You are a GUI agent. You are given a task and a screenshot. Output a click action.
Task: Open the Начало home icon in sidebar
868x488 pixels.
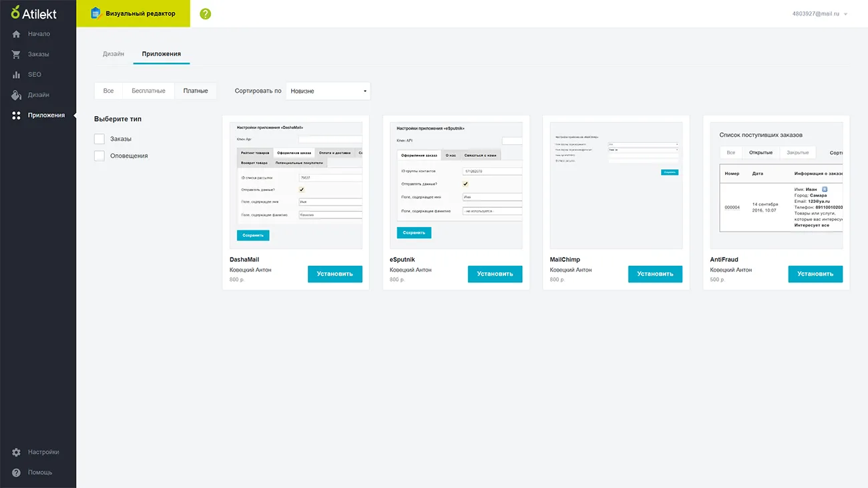tap(17, 34)
